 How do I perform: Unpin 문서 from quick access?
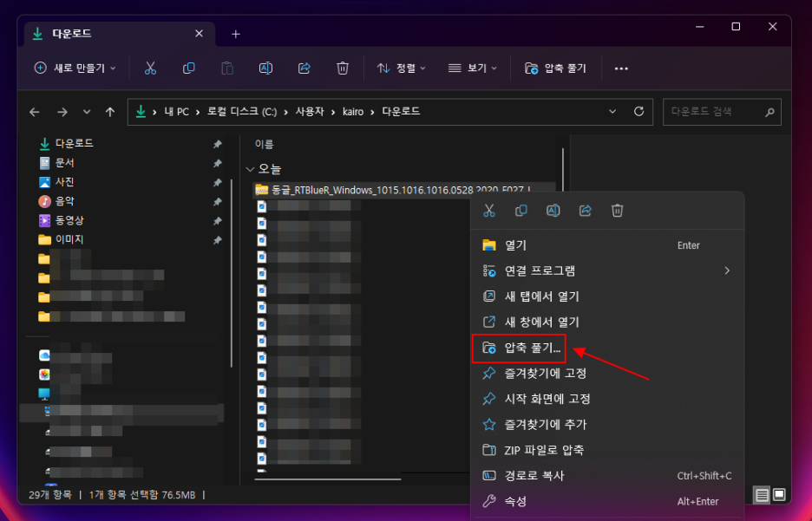[218, 163]
